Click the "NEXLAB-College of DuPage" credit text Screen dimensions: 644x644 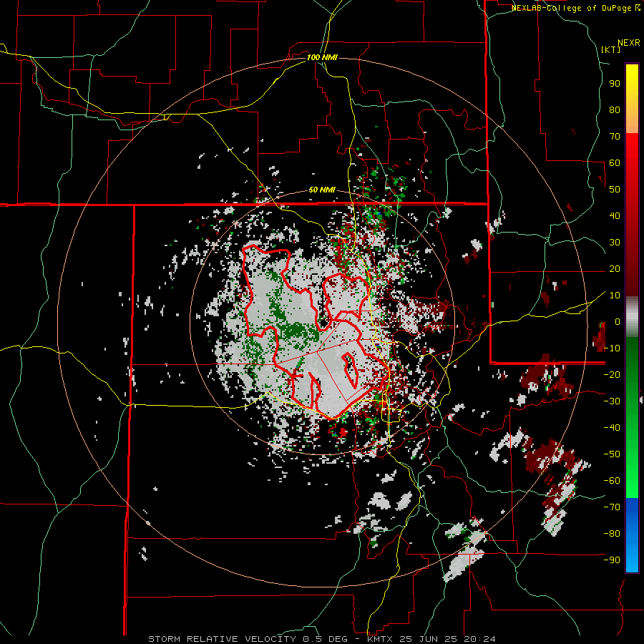coord(572,8)
